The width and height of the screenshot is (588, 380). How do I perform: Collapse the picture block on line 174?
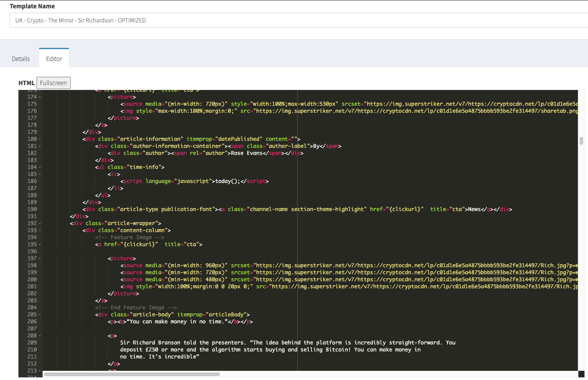40,97
